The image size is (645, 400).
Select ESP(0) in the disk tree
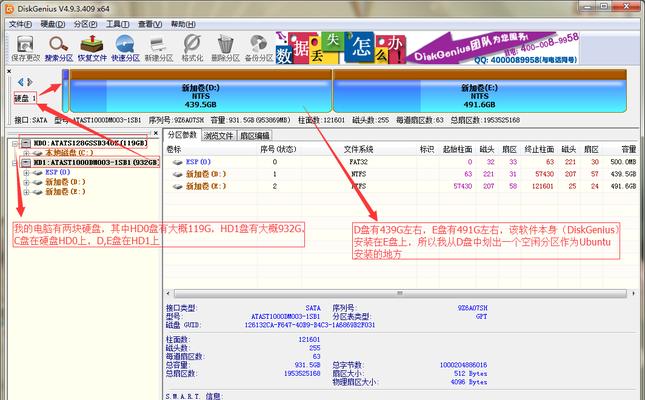coord(58,172)
